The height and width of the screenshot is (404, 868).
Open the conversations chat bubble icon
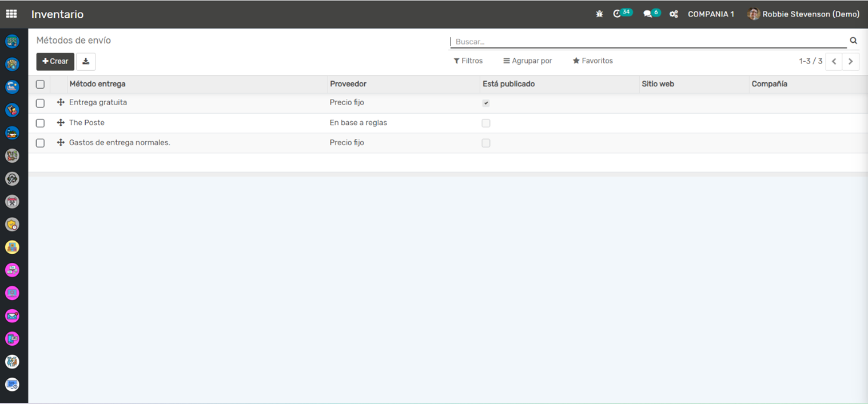point(648,14)
